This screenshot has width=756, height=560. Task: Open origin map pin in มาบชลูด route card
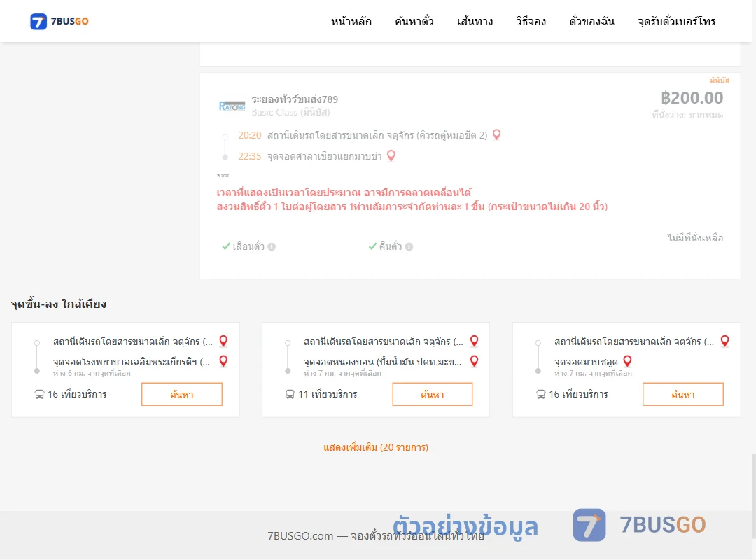[724, 341]
